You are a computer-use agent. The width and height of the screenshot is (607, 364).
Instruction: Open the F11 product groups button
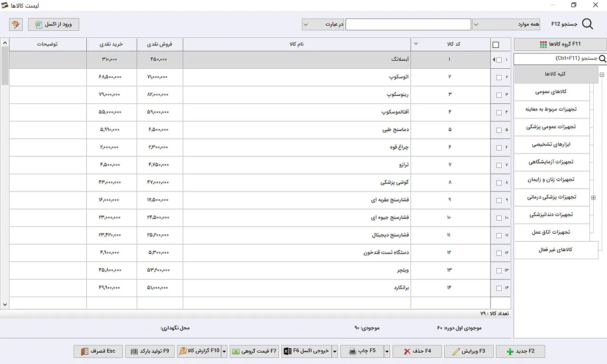560,45
